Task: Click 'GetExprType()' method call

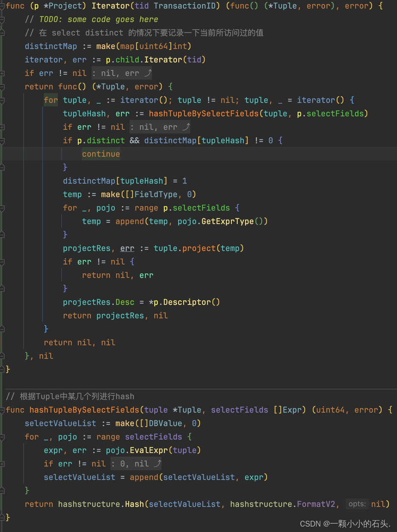Action: click(x=234, y=221)
